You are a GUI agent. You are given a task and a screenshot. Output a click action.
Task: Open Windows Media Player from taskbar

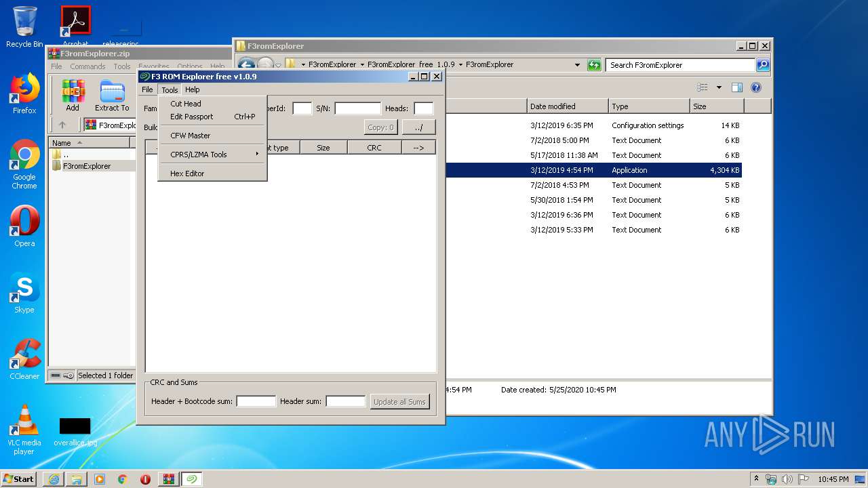tap(100, 479)
